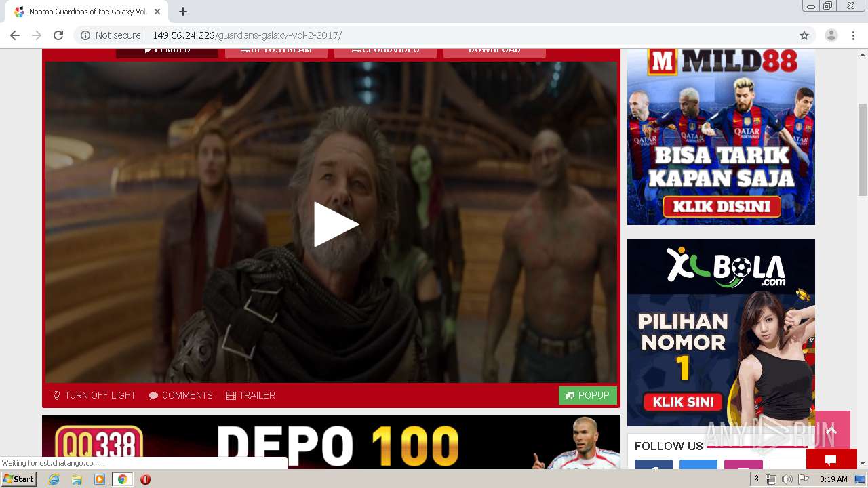
Task: Watch the Trailer link below the player
Action: point(251,395)
